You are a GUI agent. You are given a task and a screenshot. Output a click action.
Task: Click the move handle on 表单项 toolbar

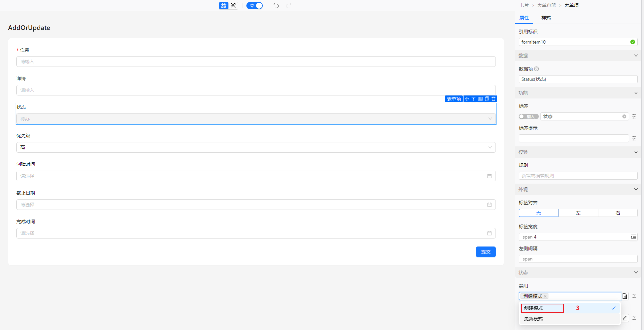coord(467,99)
